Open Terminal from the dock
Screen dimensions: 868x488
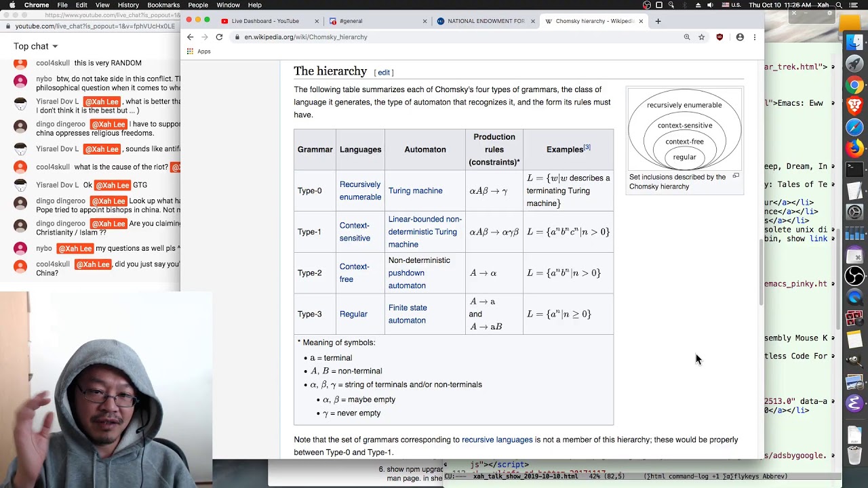point(854,169)
